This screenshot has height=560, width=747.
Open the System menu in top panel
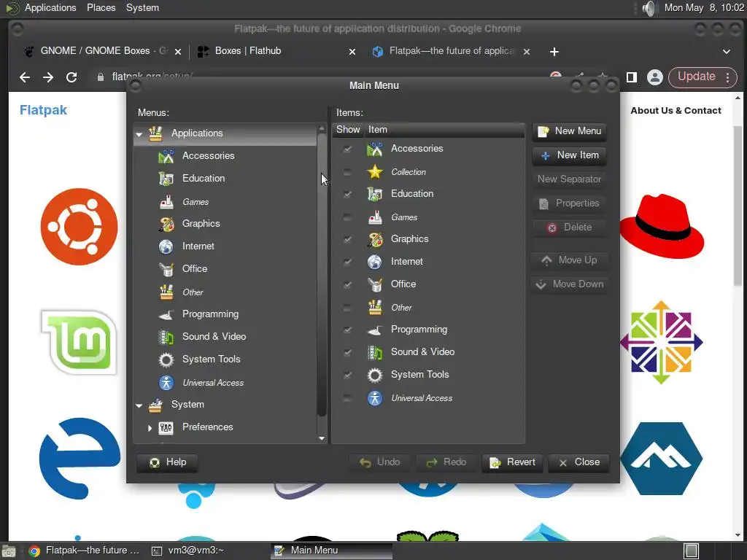pos(142,8)
